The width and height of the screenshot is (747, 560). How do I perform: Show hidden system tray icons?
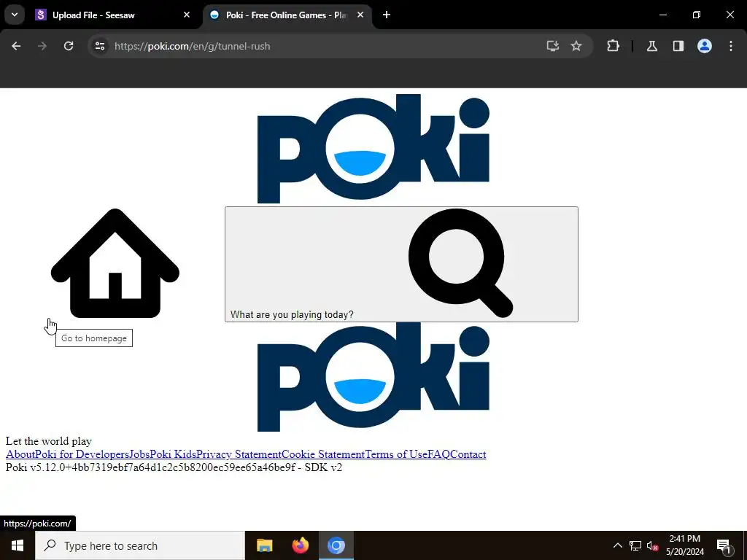(617, 545)
